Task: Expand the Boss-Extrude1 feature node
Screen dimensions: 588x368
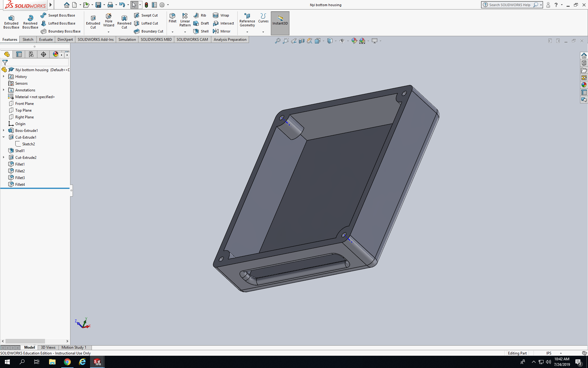Action: [x=4, y=130]
